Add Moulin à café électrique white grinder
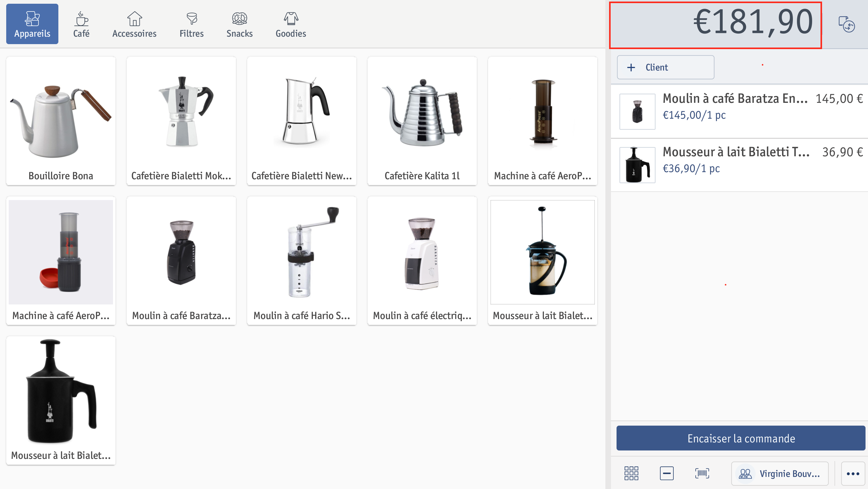Viewport: 868px width, 489px height. 422,261
